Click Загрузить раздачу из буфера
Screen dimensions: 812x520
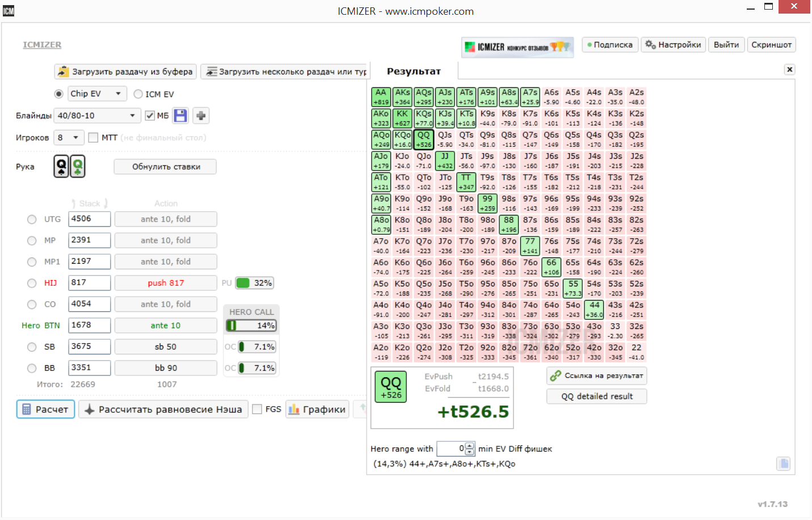tap(126, 71)
